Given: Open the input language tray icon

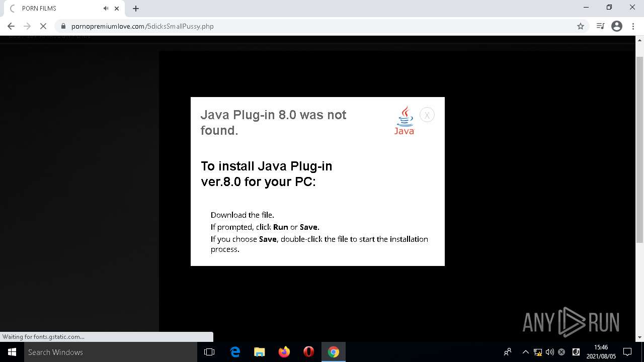Looking at the screenshot, I should [576, 352].
